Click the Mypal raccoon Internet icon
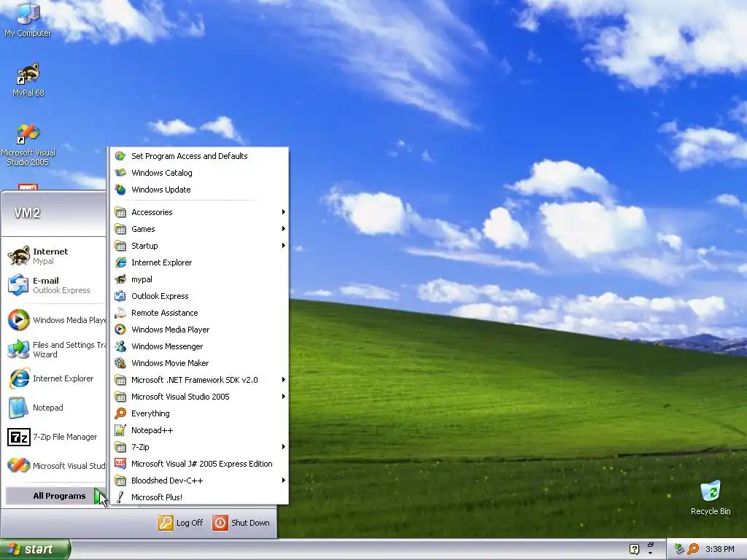The image size is (747, 560). (19, 256)
